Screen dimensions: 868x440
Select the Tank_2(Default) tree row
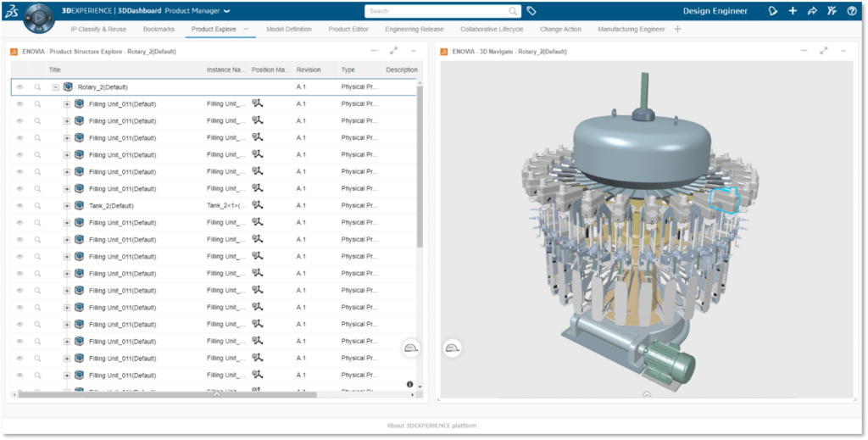tap(213, 205)
